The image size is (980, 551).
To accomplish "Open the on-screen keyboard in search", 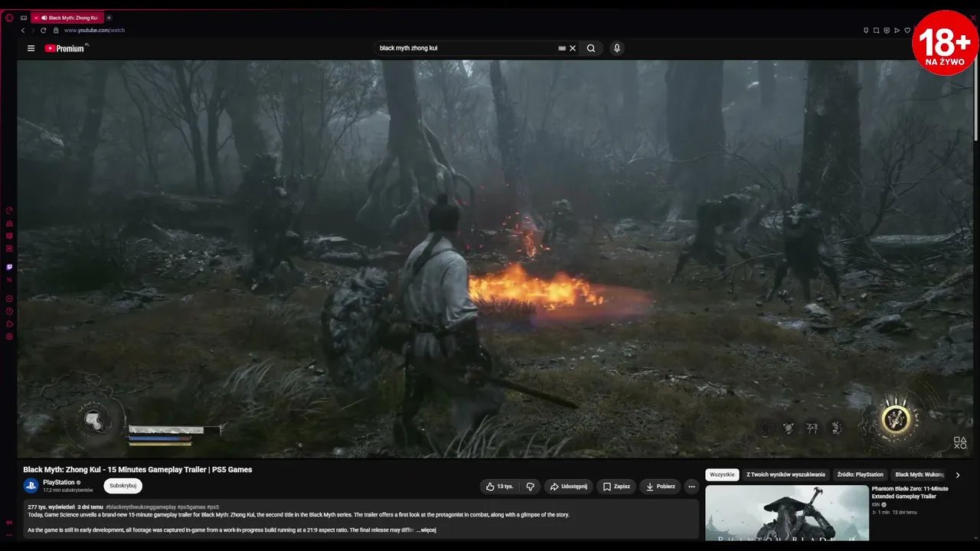I will click(562, 48).
